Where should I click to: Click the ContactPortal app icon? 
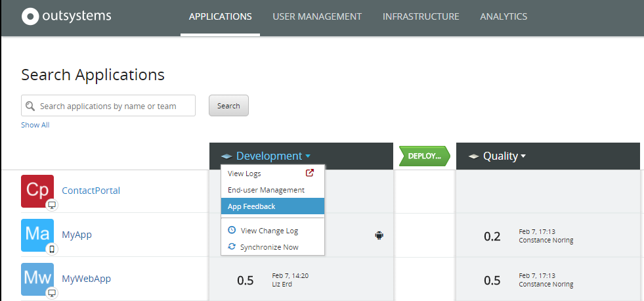[37, 191]
